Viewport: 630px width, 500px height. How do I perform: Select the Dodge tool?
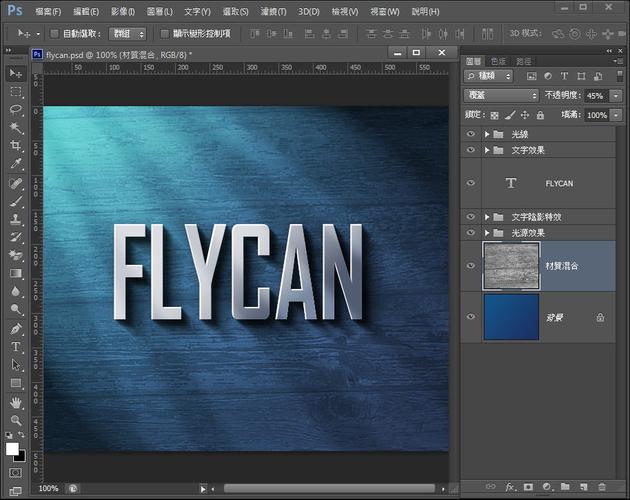(x=16, y=309)
